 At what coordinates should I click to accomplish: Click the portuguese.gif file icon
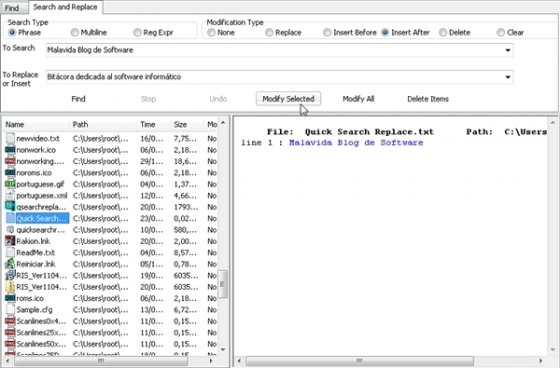10,184
